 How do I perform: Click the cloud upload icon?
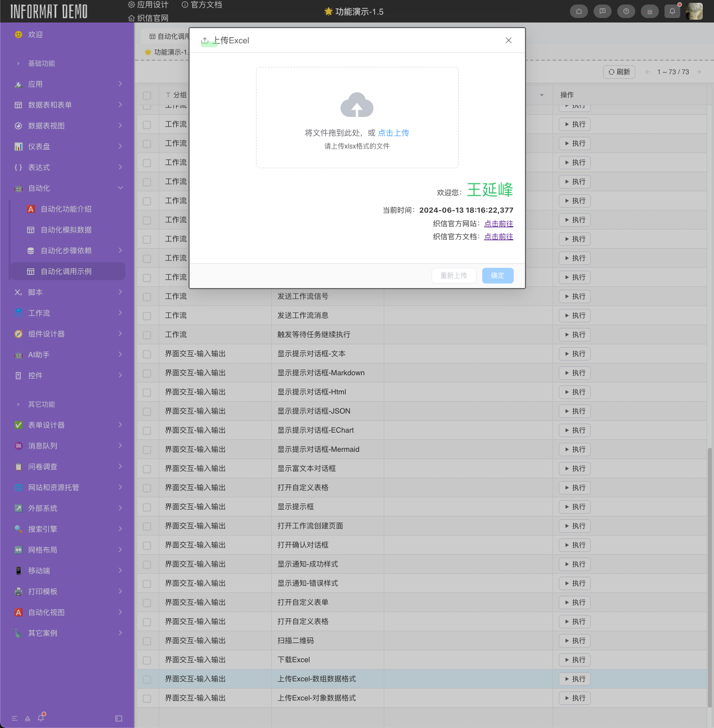[357, 105]
